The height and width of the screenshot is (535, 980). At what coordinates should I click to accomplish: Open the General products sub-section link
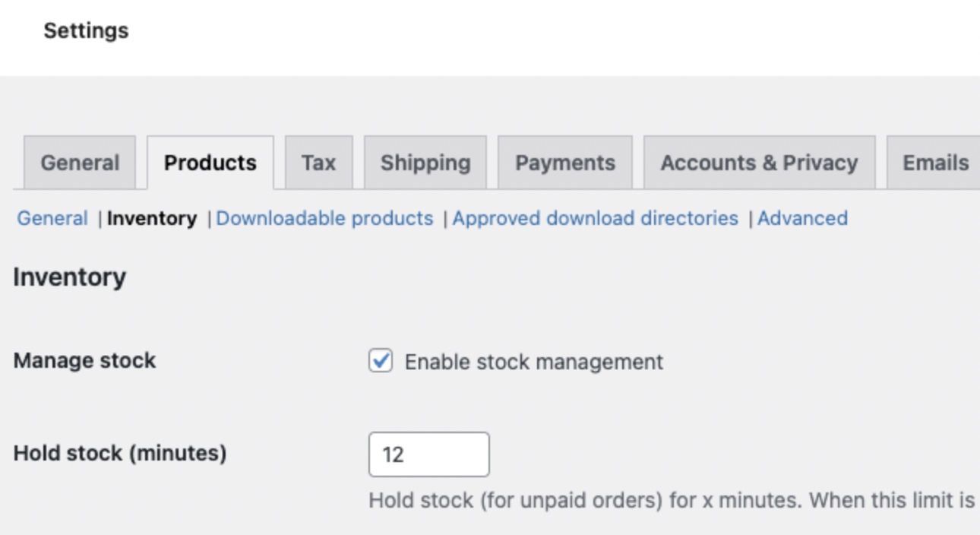pos(52,219)
